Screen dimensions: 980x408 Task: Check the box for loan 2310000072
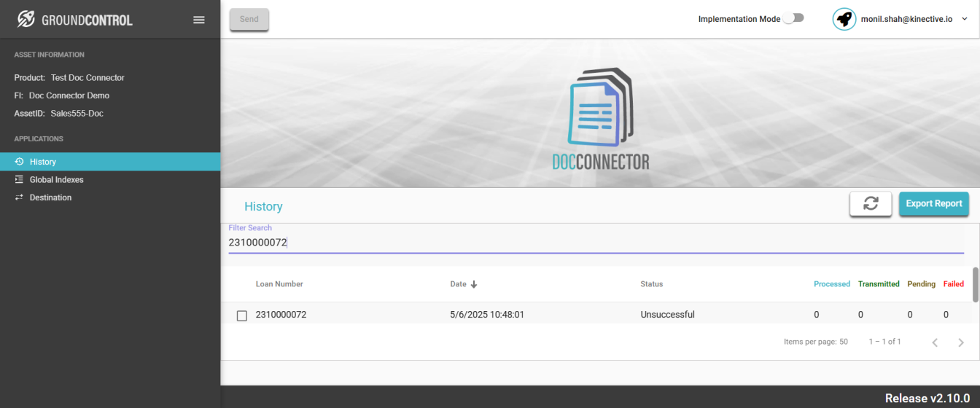(x=242, y=315)
